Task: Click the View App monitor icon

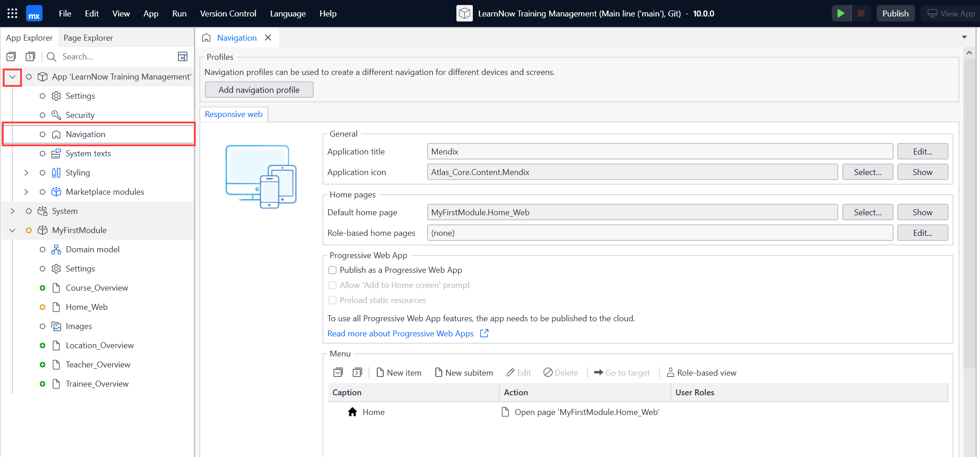Action: tap(932, 13)
